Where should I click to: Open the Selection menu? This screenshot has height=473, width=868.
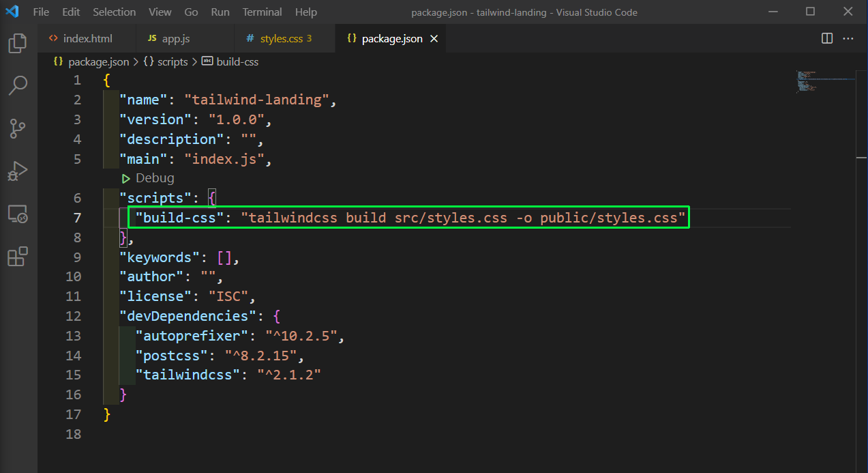click(115, 12)
